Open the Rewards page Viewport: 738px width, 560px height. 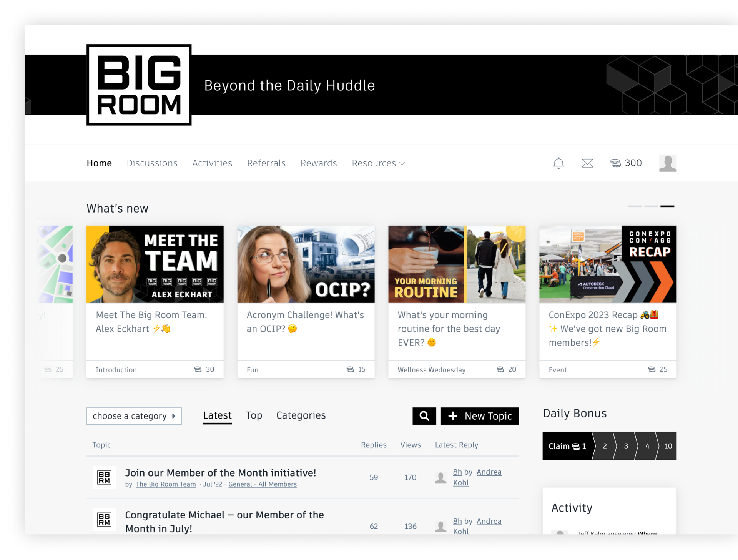(x=319, y=163)
